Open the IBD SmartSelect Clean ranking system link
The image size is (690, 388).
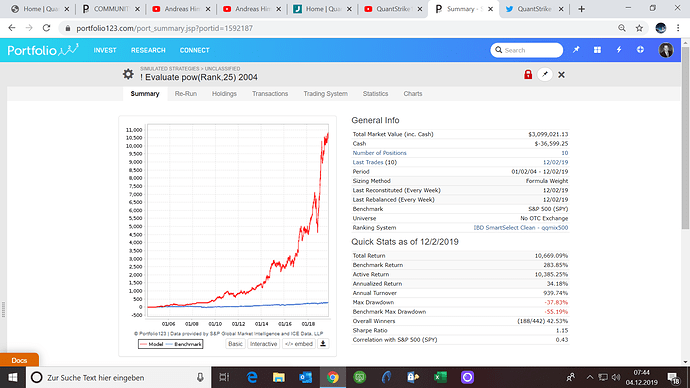click(x=521, y=228)
